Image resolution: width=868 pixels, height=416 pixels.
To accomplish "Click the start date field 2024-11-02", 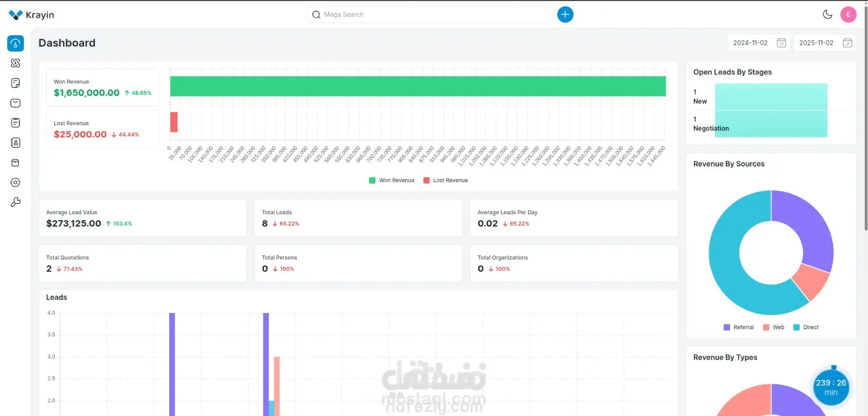I will pos(759,43).
